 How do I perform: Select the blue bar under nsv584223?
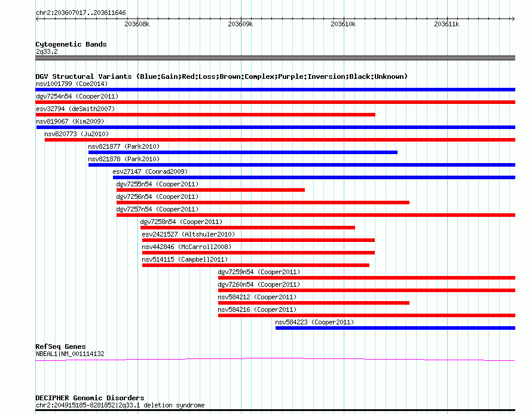[395, 328]
